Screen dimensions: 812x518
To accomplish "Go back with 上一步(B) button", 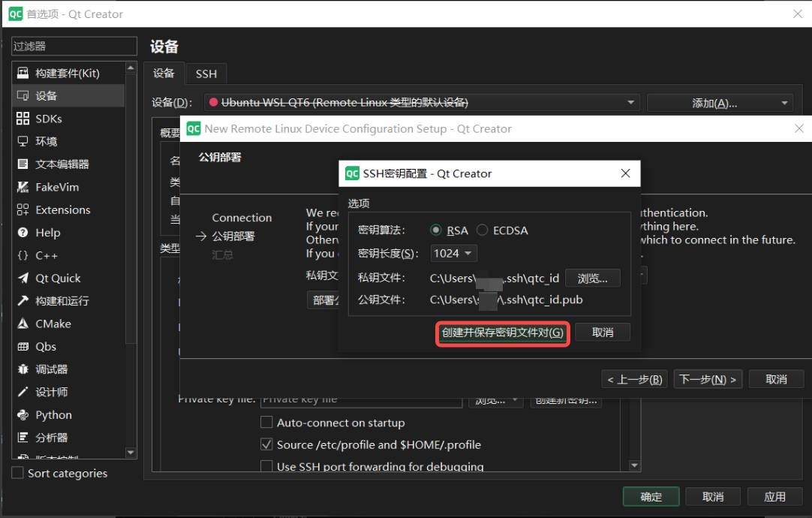I will (635, 380).
